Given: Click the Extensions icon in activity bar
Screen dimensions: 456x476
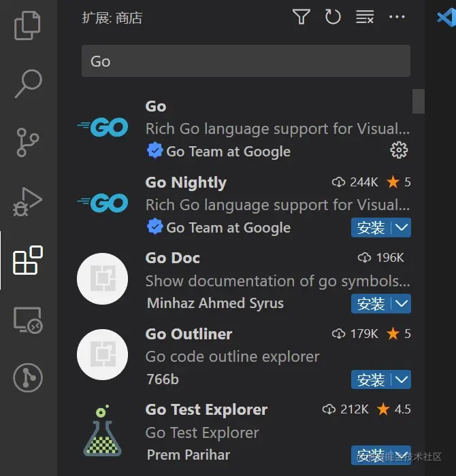Looking at the screenshot, I should point(28,260).
